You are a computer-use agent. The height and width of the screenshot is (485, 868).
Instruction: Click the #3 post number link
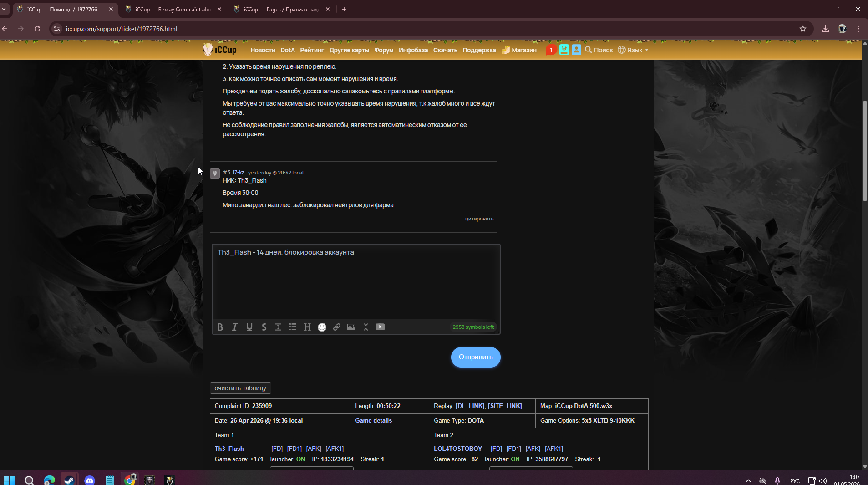[227, 172]
